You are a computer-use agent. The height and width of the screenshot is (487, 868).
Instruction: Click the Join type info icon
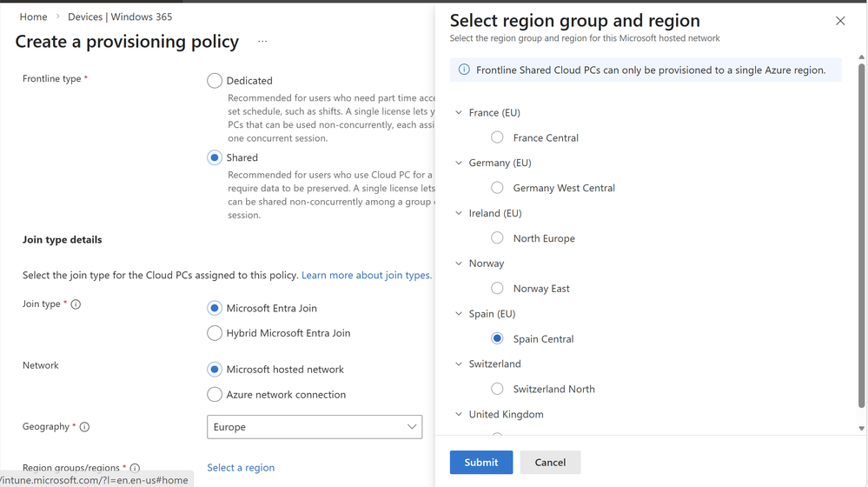pyautogui.click(x=76, y=304)
